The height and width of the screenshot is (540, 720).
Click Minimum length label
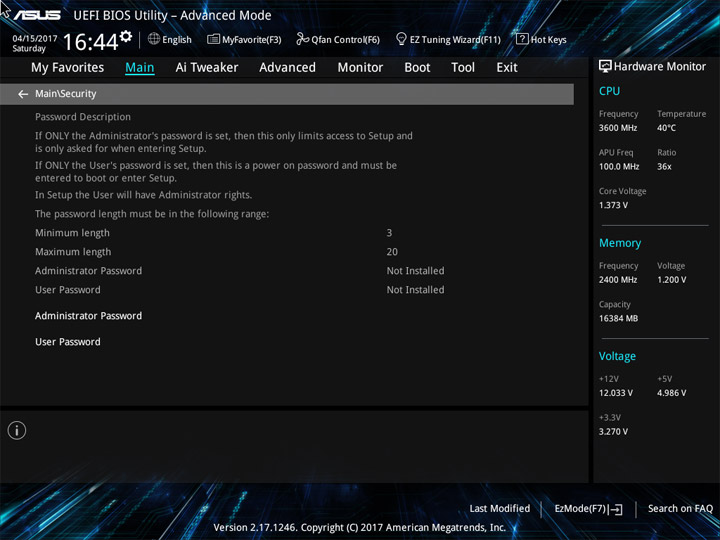click(x=73, y=233)
